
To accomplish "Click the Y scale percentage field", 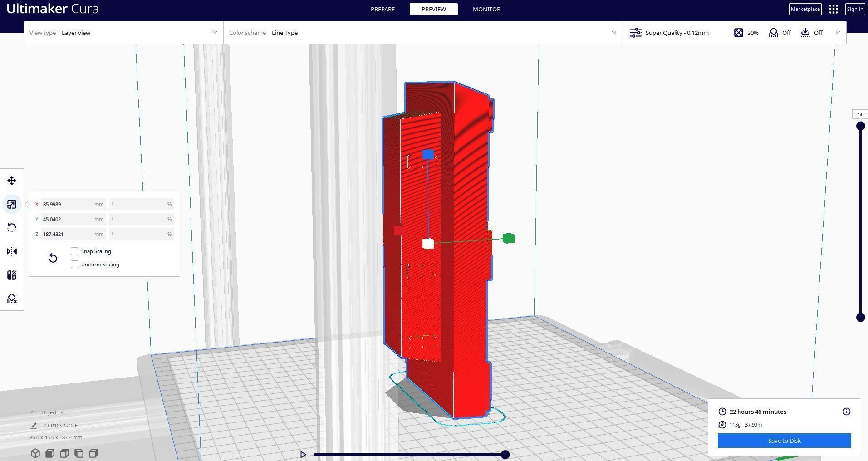I will pyautogui.click(x=142, y=219).
